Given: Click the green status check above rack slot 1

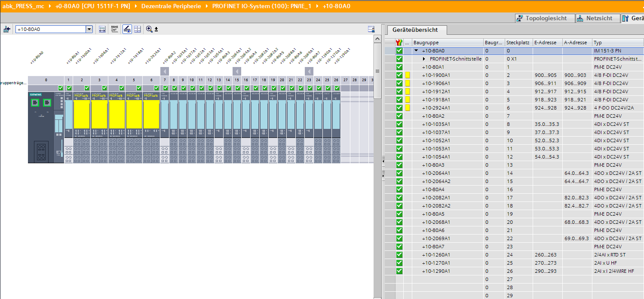Looking at the screenshot, I should pos(69,88).
